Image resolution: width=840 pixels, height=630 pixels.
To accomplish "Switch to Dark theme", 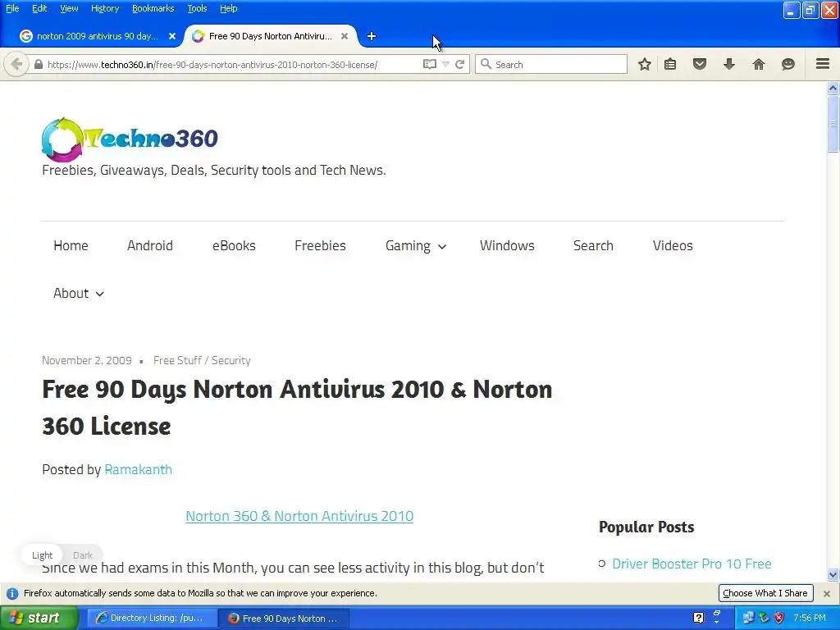I will [83, 555].
